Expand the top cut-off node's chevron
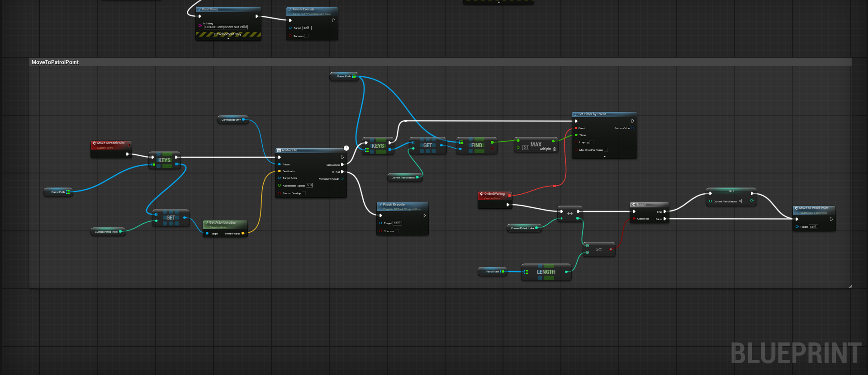The image size is (868, 375). 499,2
